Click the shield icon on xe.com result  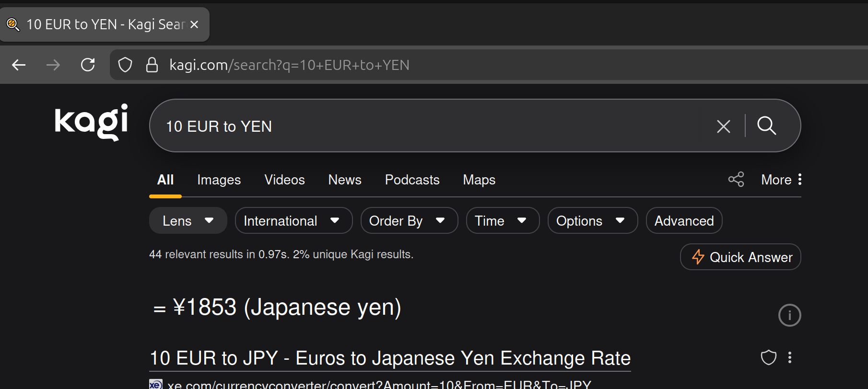coord(768,357)
